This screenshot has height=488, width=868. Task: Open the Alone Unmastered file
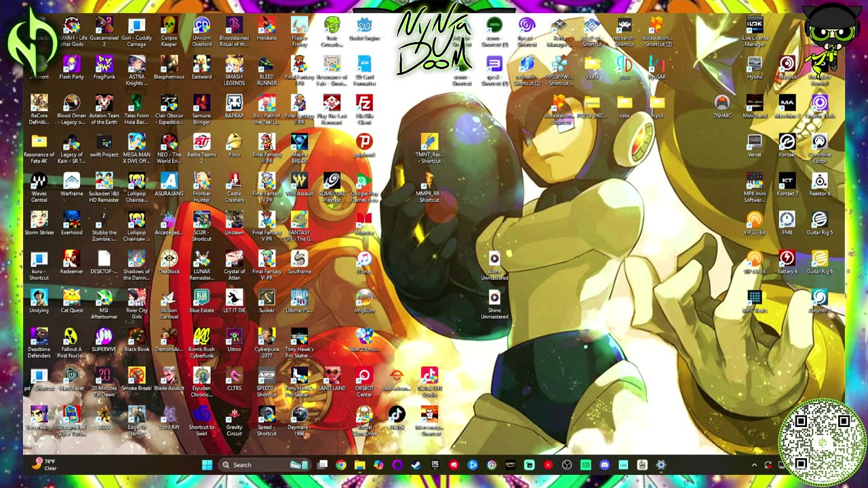click(x=494, y=266)
